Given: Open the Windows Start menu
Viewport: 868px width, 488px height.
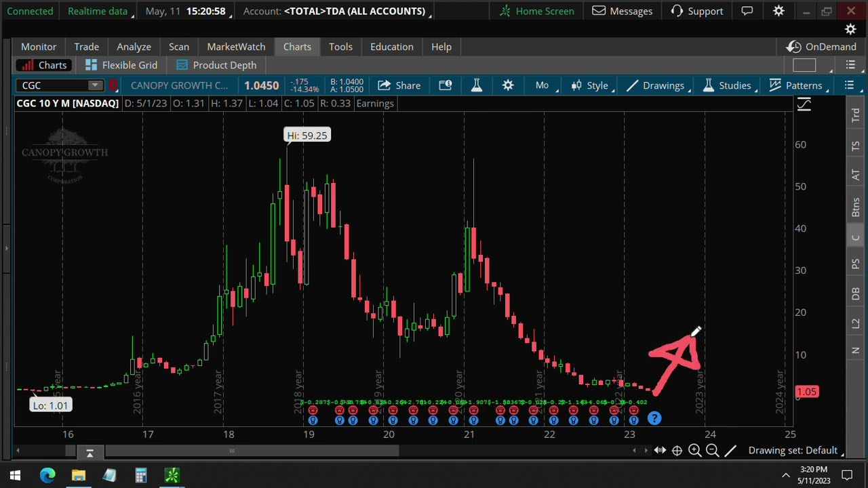Looking at the screenshot, I should 15,476.
